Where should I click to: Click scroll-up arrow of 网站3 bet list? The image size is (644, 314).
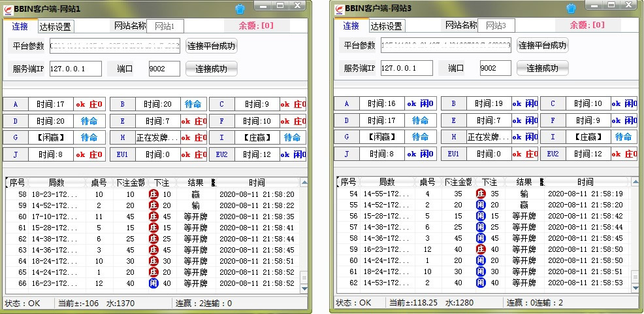(635, 181)
